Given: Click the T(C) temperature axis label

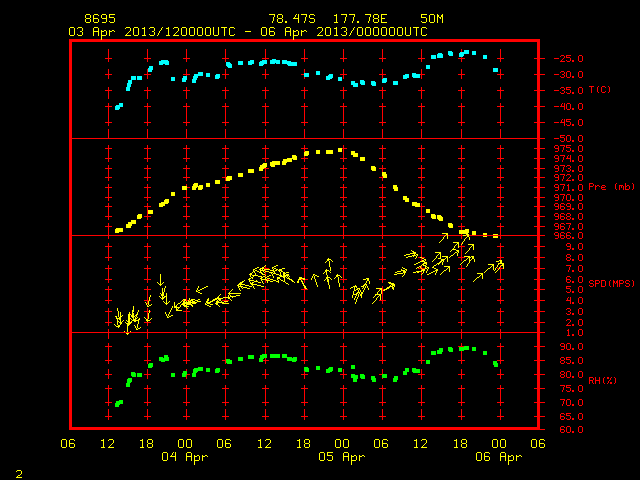Looking at the screenshot, I should coord(600,90).
